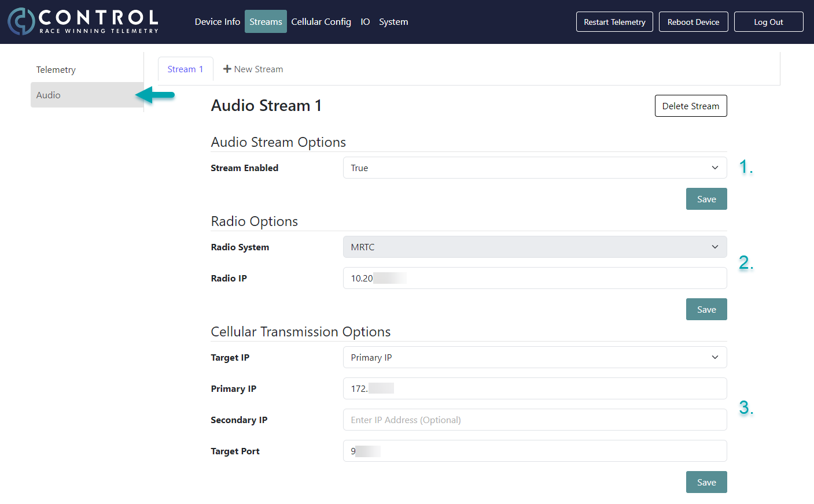Image resolution: width=814 pixels, height=504 pixels.
Task: Switch to the Stream 1 tab
Action: [185, 69]
